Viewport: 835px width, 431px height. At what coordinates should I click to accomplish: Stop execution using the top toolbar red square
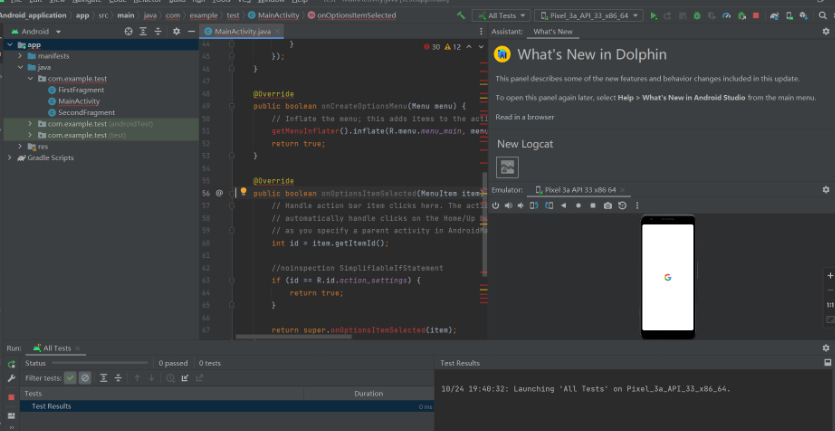(756, 16)
